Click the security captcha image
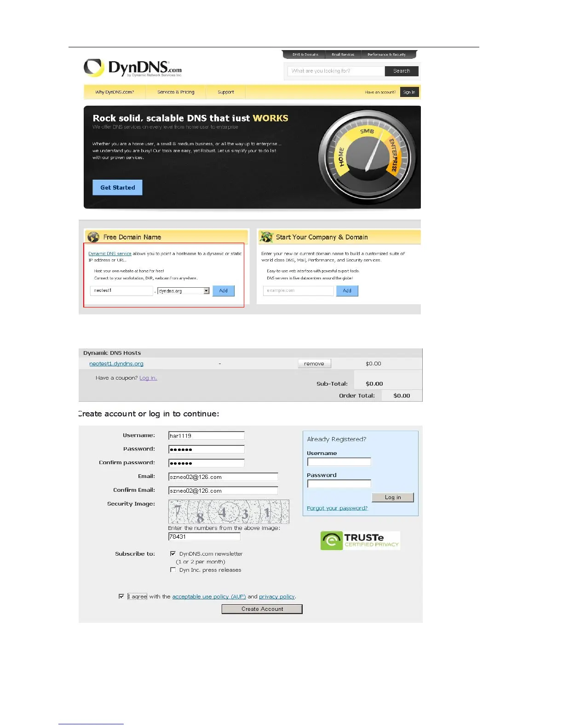Screen dimensions: 563x728 coord(229,512)
